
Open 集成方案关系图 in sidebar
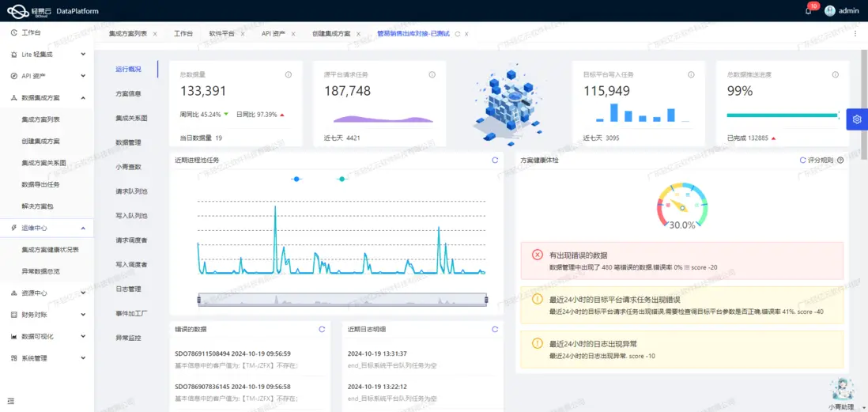coord(43,163)
